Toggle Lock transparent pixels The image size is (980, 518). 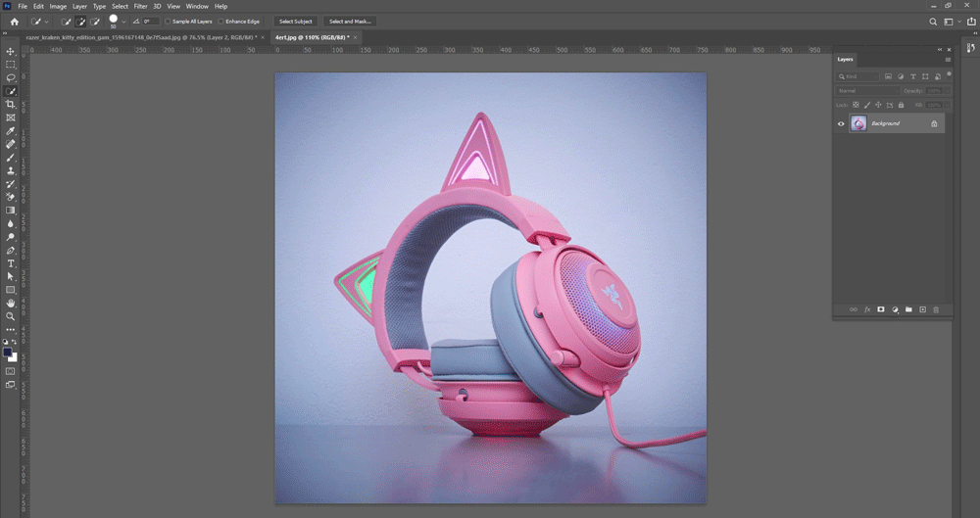tap(856, 105)
